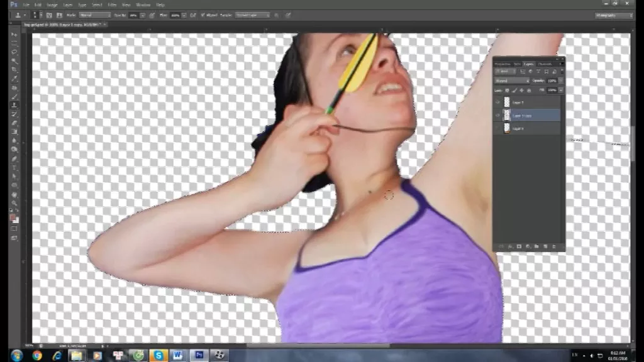Screen dimensions: 644x362
Task: Select the Path Selection tool
Action: point(14,176)
